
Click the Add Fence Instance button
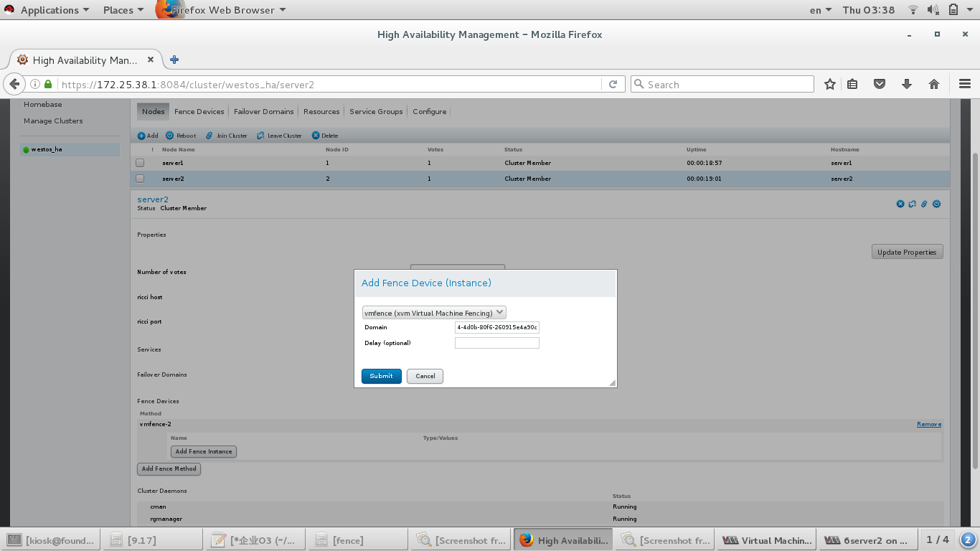[x=204, y=451]
